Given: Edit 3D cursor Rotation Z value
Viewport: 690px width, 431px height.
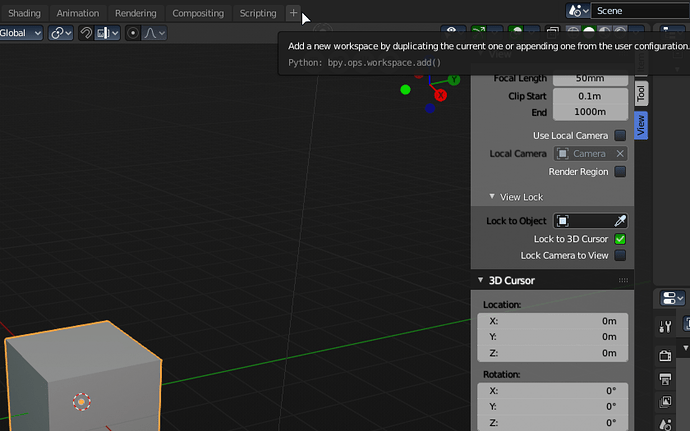Looking at the screenshot, I should (553, 423).
